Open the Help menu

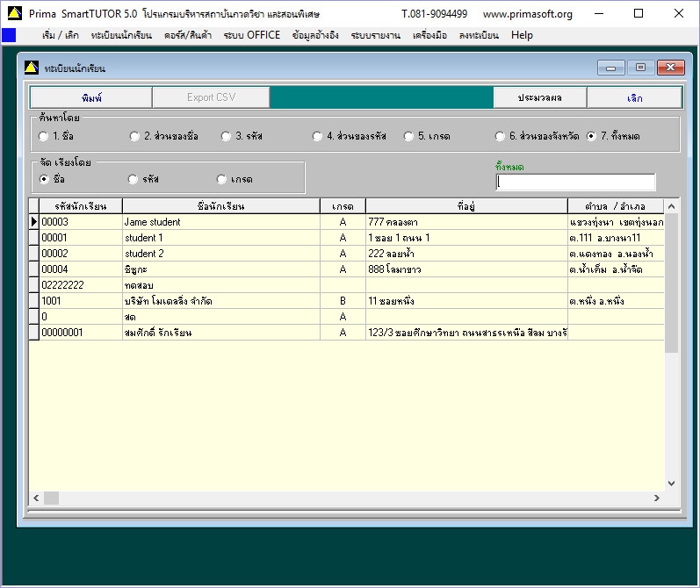tap(522, 35)
